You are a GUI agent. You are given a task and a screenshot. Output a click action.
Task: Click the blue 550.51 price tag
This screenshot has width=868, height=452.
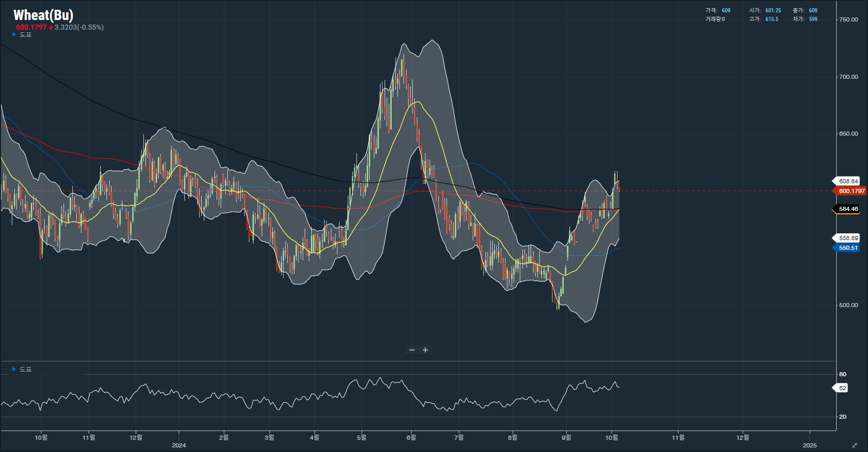point(848,248)
